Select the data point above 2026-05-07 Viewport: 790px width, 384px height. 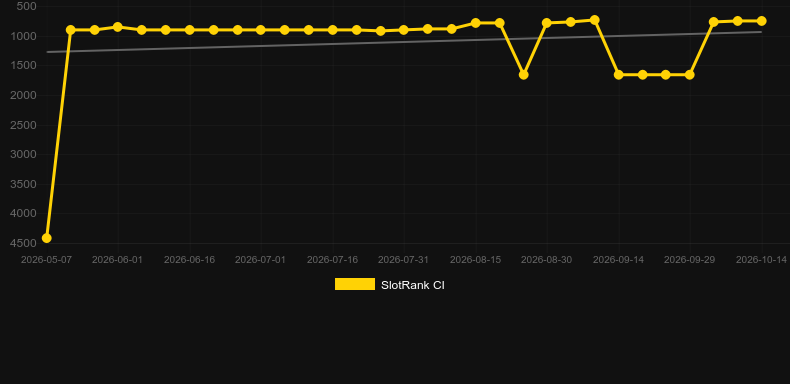pyautogui.click(x=46, y=238)
